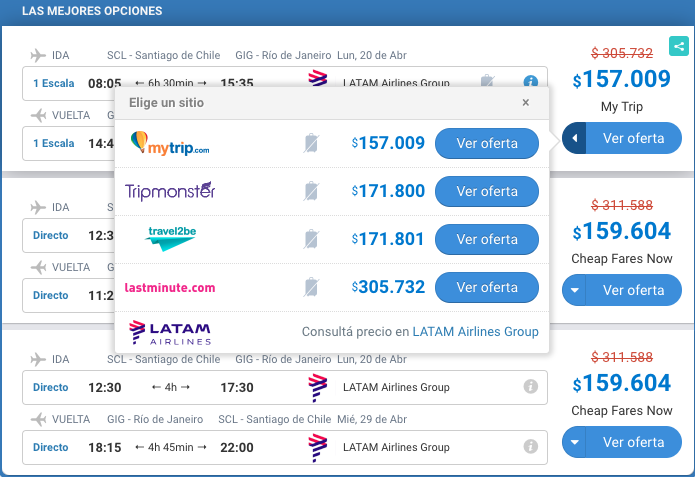
Task: Click the $157.009 price in mytrip row
Action: point(388,143)
